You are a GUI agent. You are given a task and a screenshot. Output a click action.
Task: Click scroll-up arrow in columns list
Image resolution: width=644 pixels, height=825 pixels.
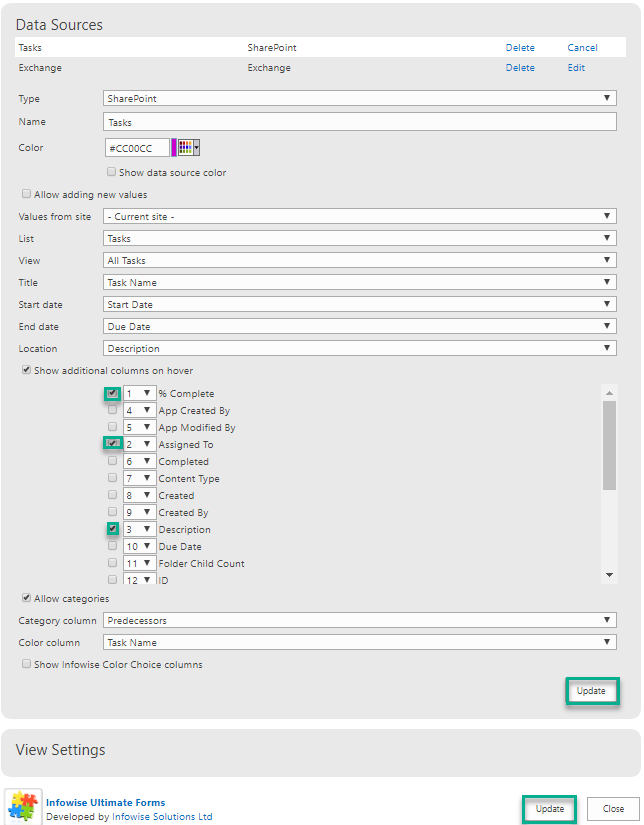609,393
